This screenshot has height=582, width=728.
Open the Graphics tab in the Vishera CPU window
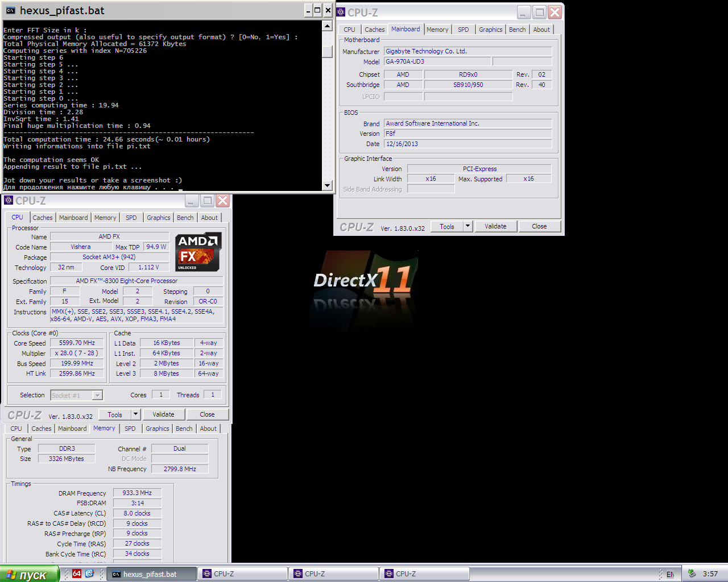tap(158, 218)
